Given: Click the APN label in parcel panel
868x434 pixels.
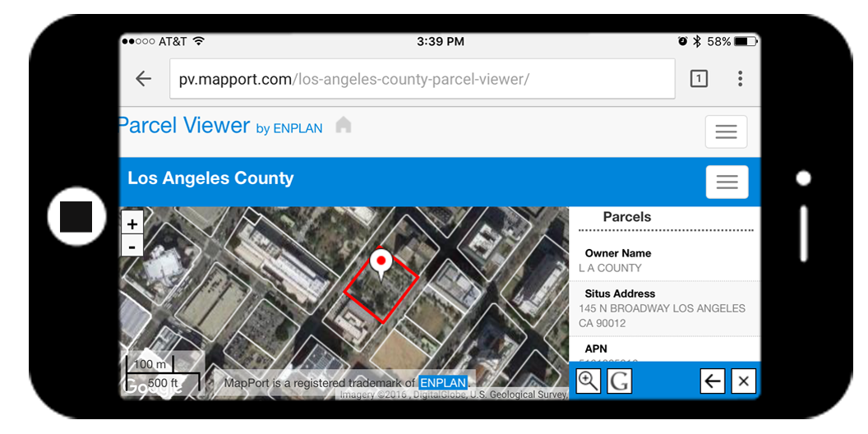Looking at the screenshot, I should (x=596, y=349).
